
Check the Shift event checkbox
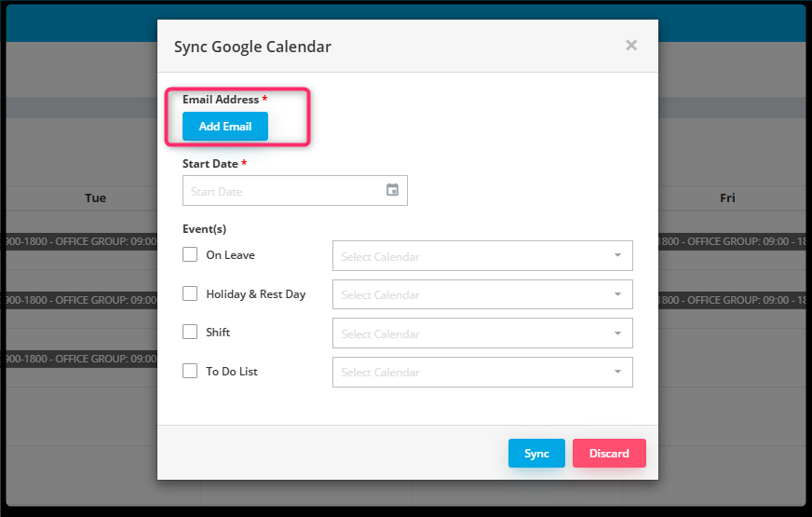point(190,332)
